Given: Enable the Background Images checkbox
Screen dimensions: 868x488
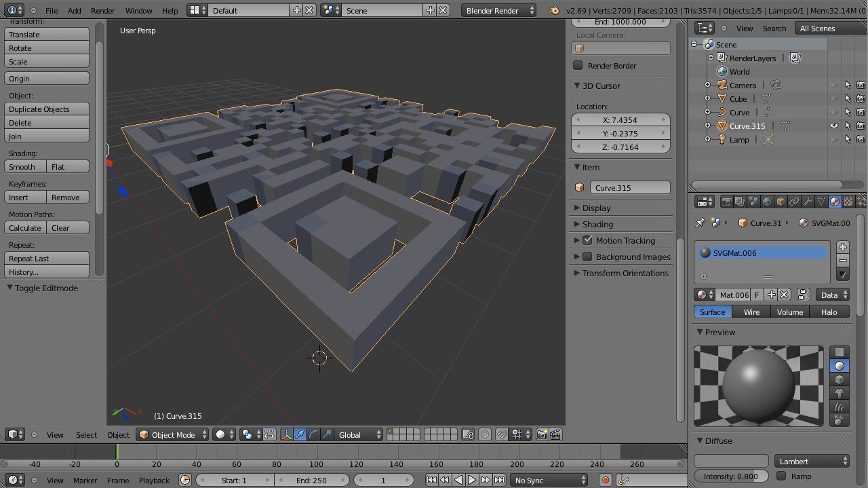Looking at the screenshot, I should click(x=587, y=257).
